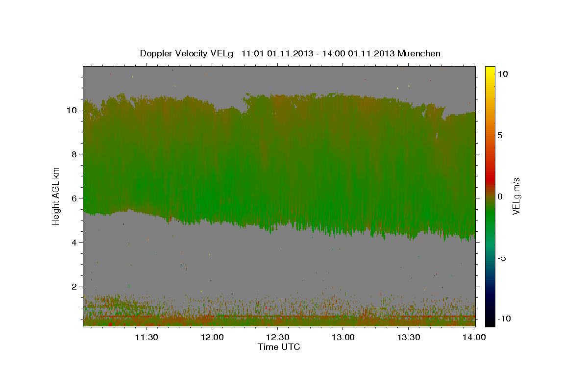Click the height axis label '4'

click(74, 243)
